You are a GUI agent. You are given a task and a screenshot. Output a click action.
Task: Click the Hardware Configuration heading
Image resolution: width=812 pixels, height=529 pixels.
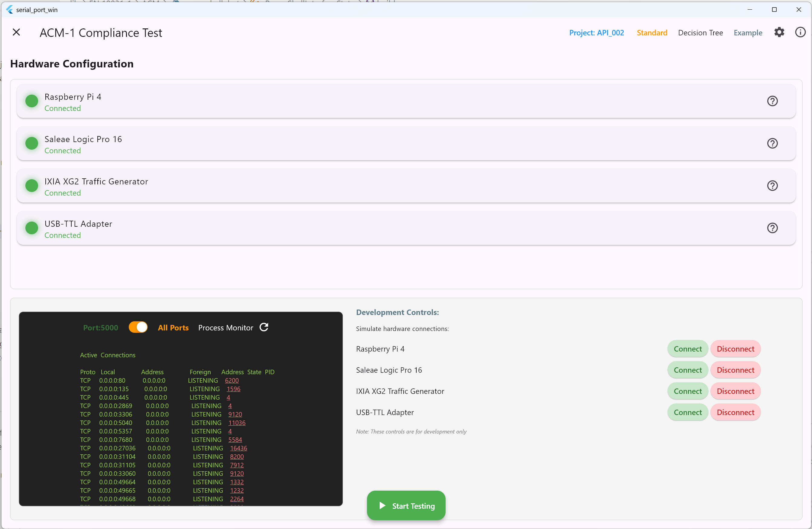click(x=72, y=64)
